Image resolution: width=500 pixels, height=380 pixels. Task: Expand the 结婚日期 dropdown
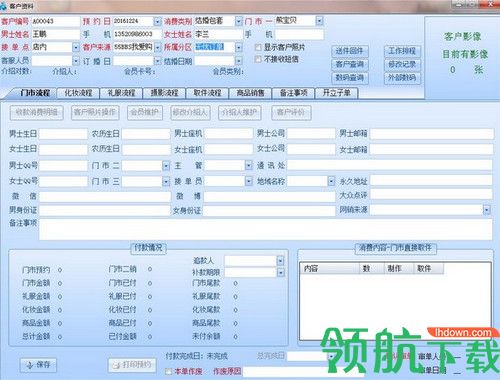pyautogui.click(x=239, y=61)
